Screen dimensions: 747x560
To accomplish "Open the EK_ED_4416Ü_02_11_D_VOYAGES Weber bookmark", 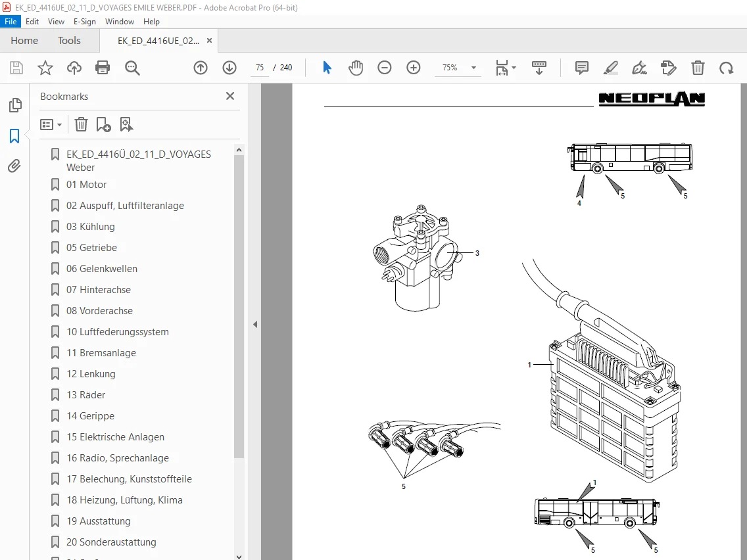I will pyautogui.click(x=139, y=160).
